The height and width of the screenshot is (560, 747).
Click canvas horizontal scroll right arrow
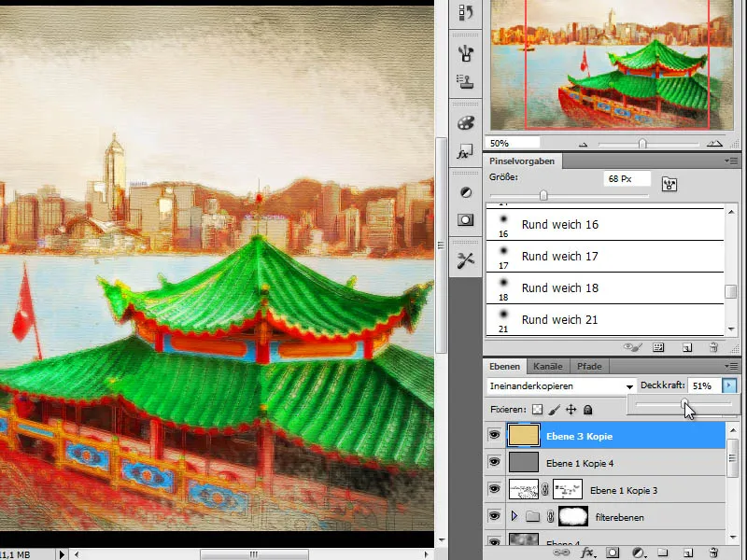click(x=426, y=554)
